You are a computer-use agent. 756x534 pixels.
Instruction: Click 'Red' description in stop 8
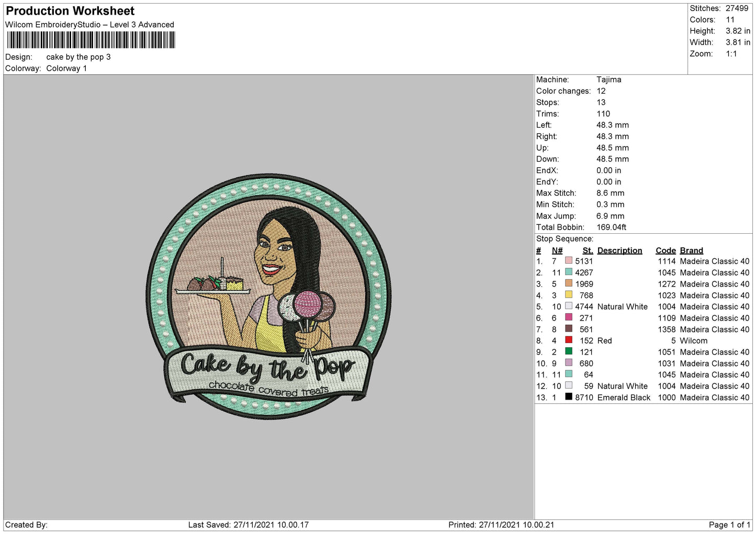(x=604, y=340)
